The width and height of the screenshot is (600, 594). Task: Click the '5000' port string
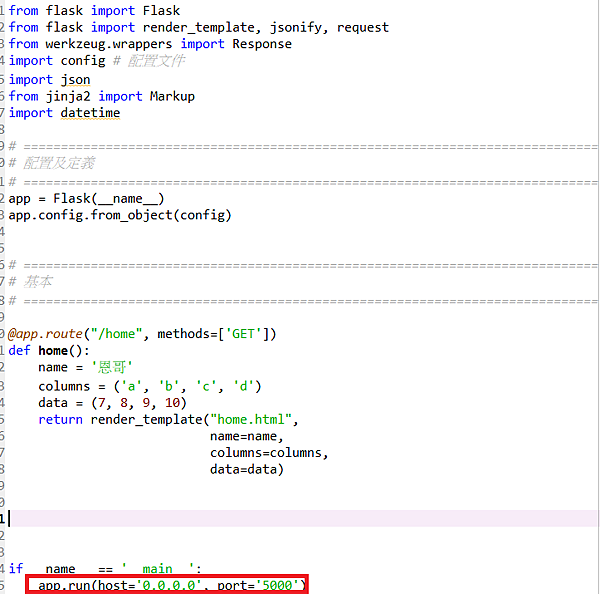coord(277,586)
